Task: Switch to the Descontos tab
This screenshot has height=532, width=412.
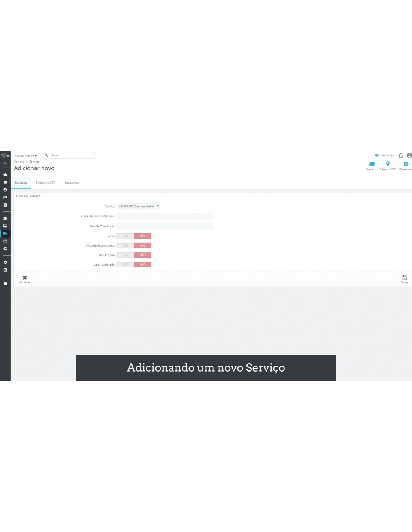Action: pos(72,183)
